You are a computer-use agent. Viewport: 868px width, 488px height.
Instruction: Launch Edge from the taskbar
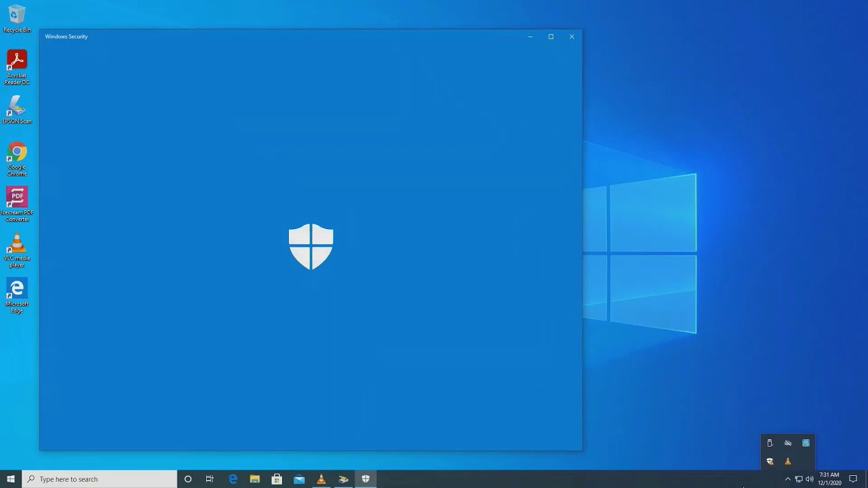click(233, 479)
